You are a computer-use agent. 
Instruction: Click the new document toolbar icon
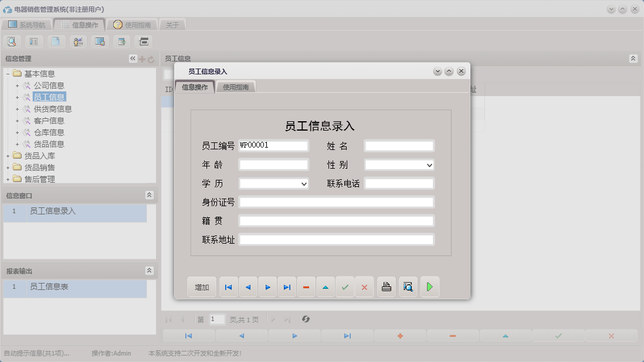56,42
